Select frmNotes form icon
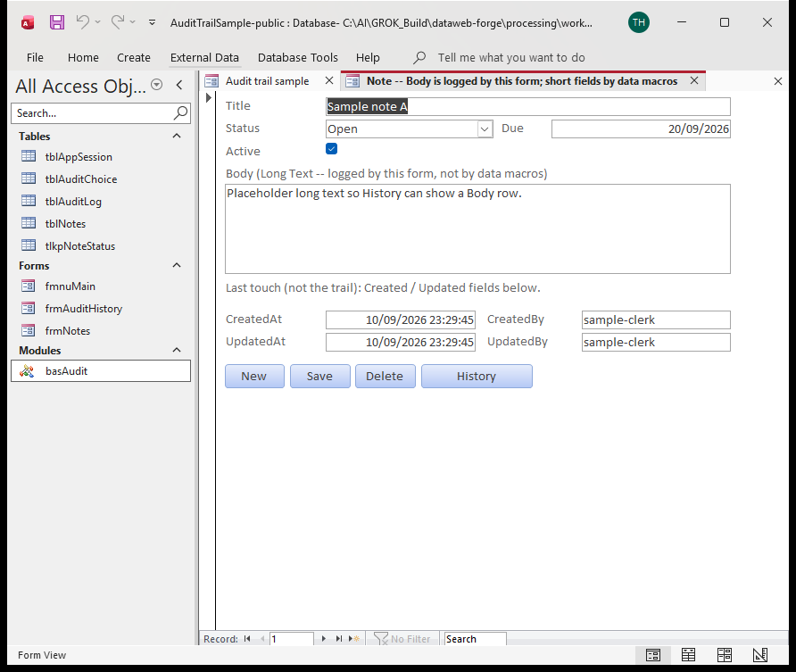Screen dimensions: 796x672 coord(29,330)
